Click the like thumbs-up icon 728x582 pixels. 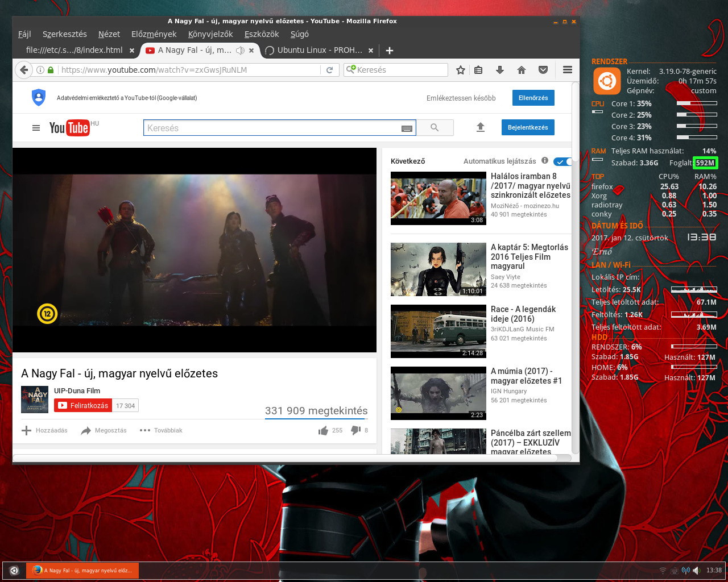click(x=324, y=431)
